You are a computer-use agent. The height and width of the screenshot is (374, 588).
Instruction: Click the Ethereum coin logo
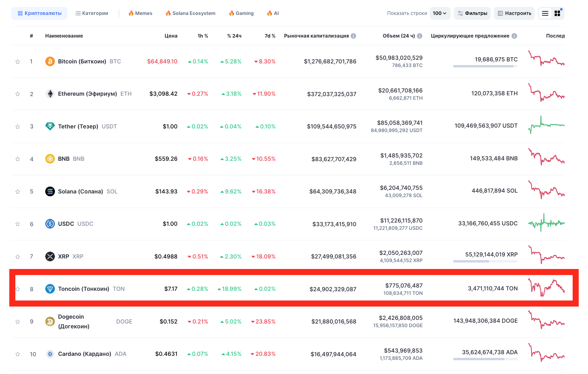pos(50,94)
